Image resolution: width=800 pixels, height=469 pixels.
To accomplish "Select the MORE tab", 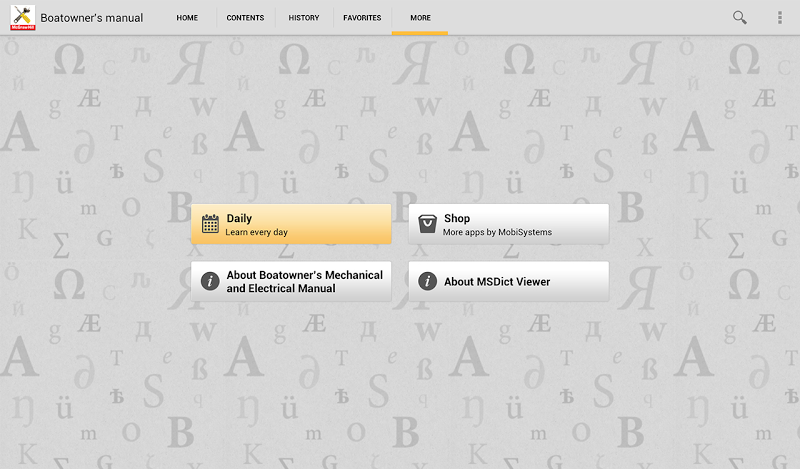I will (420, 18).
